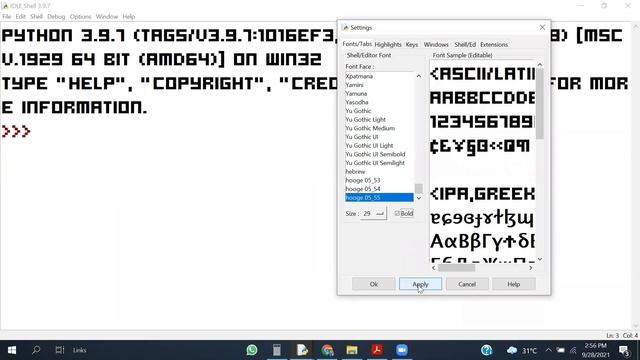
Task: Select the Yasodha font
Action: point(379,102)
